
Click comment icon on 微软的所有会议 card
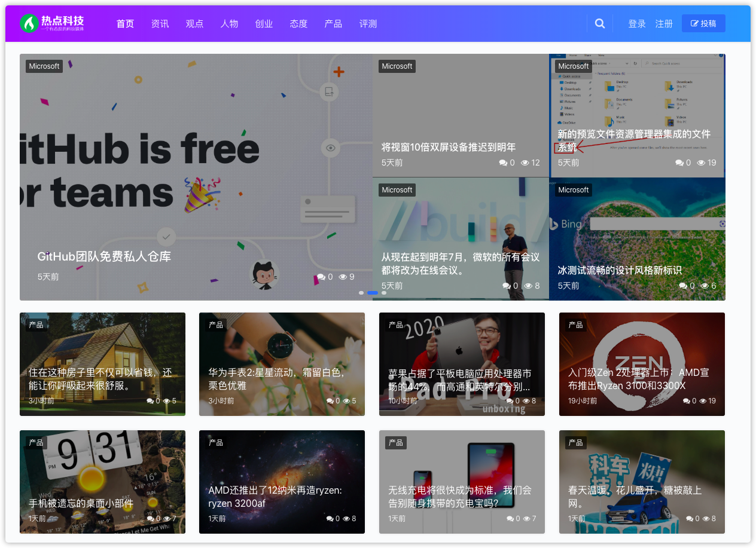point(507,286)
